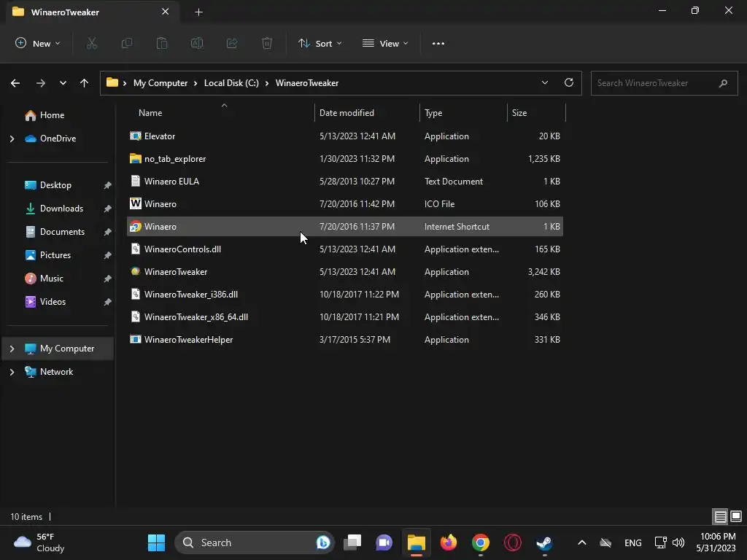Screen dimensions: 747x560
Task: Select the WinaeroControls.dll file
Action: coord(345,249)
